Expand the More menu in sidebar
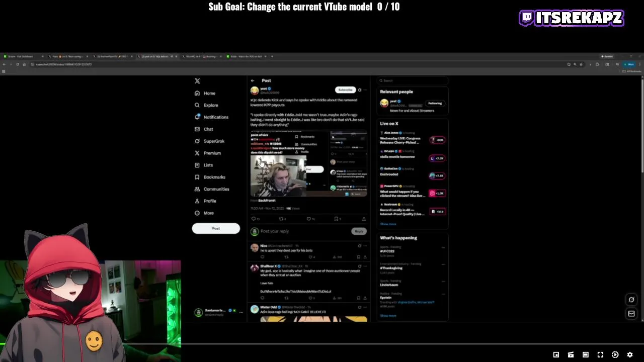Screen dimensions: 644x362 point(204,213)
